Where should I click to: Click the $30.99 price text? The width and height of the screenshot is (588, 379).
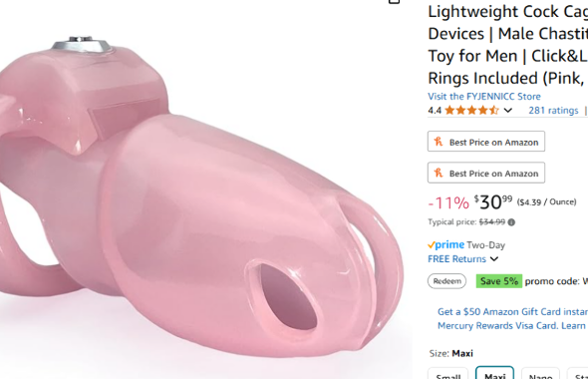493,201
